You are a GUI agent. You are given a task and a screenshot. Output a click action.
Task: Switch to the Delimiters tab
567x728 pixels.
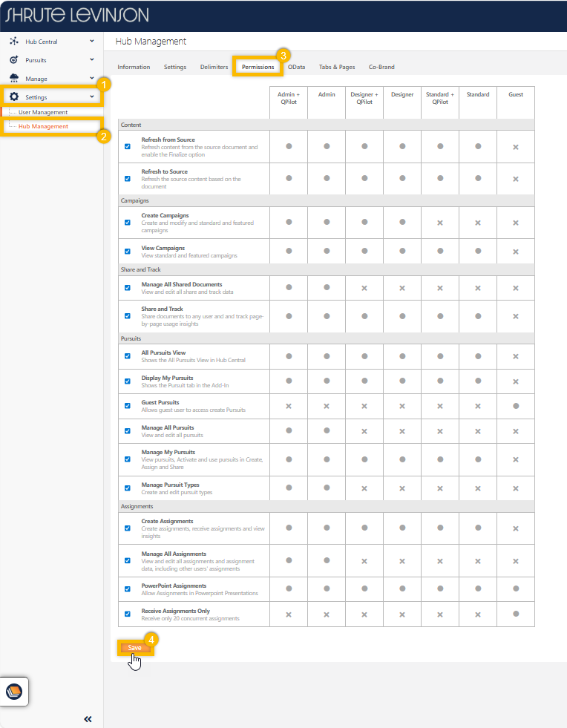214,67
